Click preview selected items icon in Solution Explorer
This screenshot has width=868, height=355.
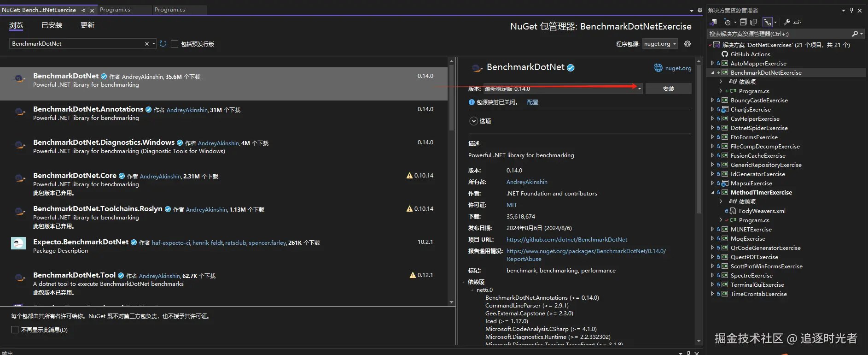point(798,22)
